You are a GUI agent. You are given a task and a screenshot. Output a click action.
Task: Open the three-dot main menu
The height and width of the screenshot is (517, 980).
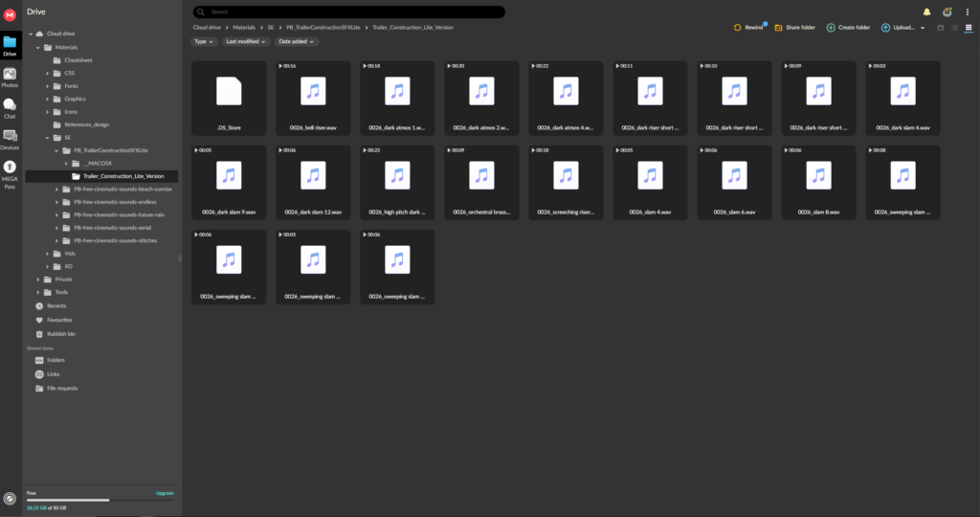point(968,11)
